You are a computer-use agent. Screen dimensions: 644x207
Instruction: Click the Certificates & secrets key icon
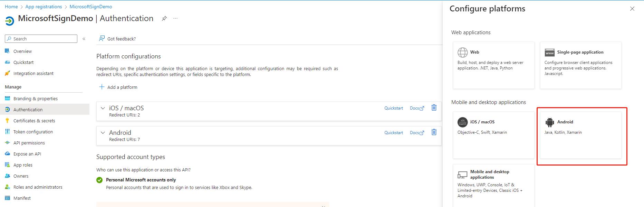[x=7, y=121]
